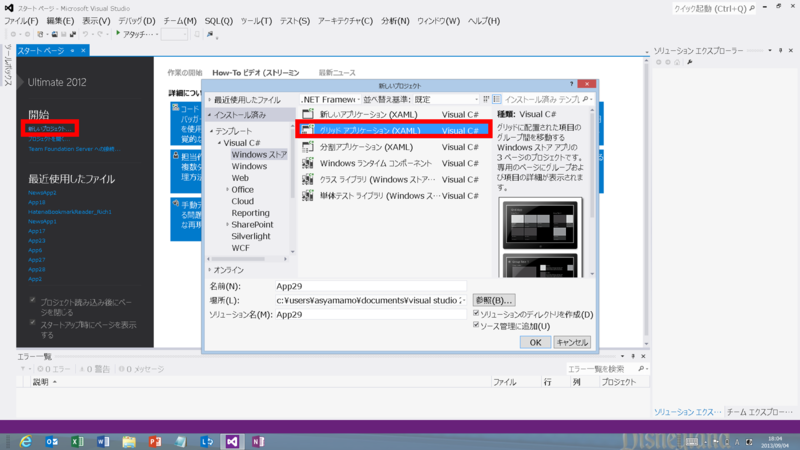This screenshot has height=450, width=800.
Task: Click the search icon in Quick Launch box
Action: click(752, 8)
